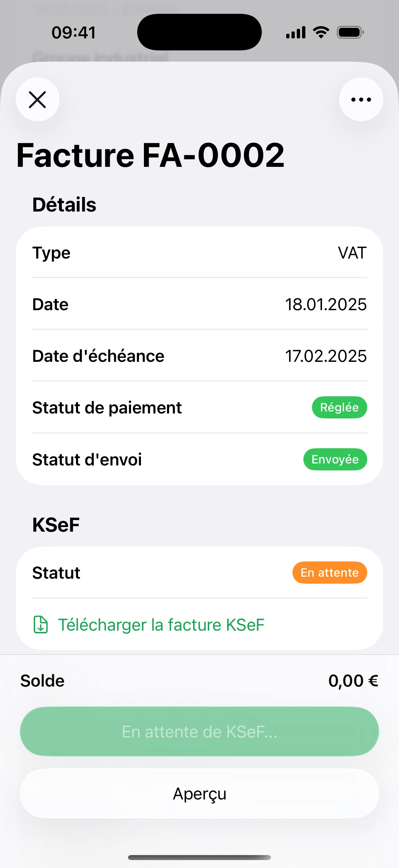Viewport: 399px width, 868px height.
Task: Select the Type row showing VAT
Action: coord(199,253)
